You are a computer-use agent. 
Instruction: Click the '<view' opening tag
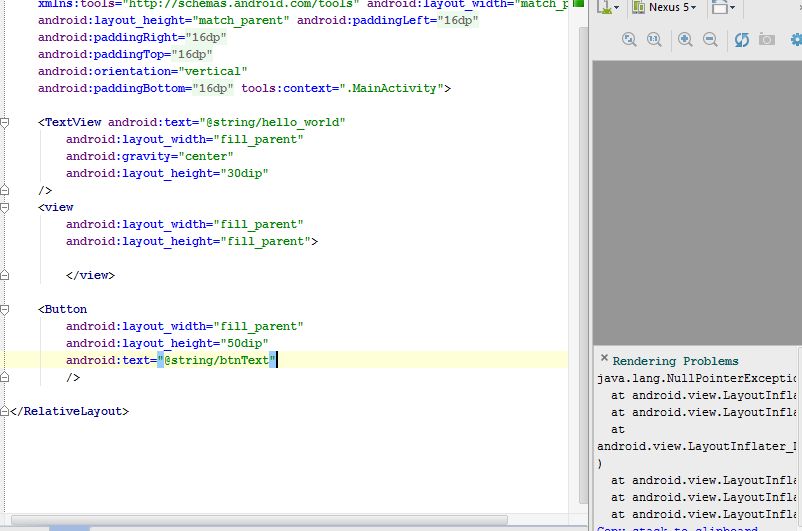point(56,207)
